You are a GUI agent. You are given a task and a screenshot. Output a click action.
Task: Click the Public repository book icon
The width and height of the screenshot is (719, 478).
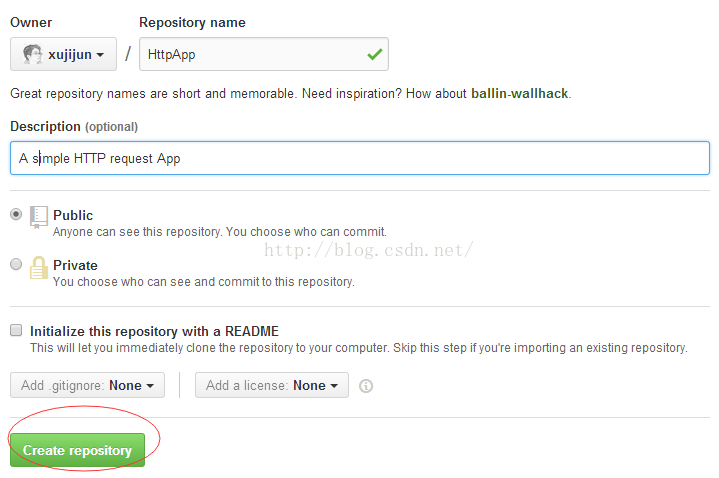[x=39, y=217]
